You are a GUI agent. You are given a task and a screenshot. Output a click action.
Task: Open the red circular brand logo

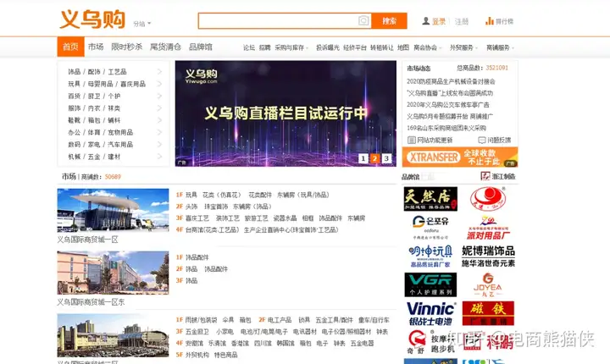488,199
